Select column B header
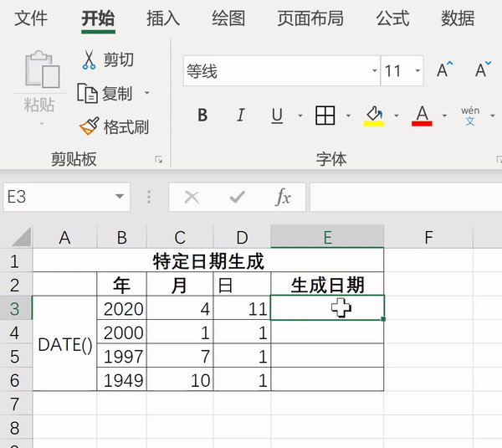Viewport: 502px width, 448px height. pos(121,237)
